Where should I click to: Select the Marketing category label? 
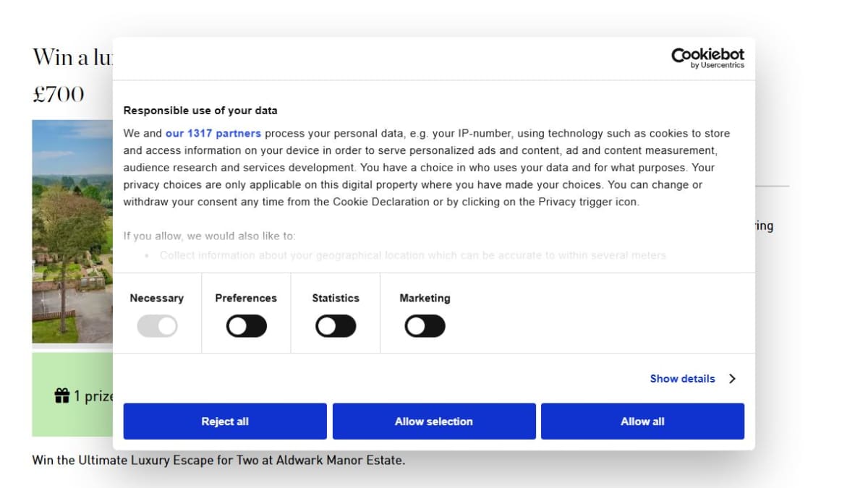click(x=425, y=298)
